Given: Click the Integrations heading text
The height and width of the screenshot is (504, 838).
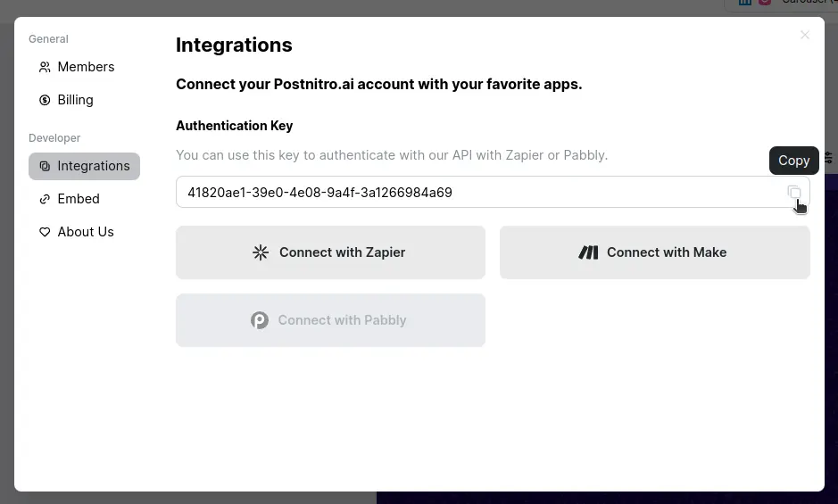Looking at the screenshot, I should click(x=234, y=45).
